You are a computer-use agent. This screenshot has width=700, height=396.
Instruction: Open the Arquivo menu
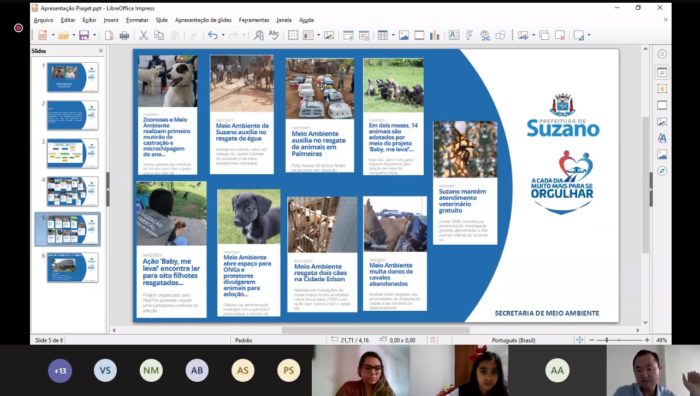pyautogui.click(x=44, y=20)
